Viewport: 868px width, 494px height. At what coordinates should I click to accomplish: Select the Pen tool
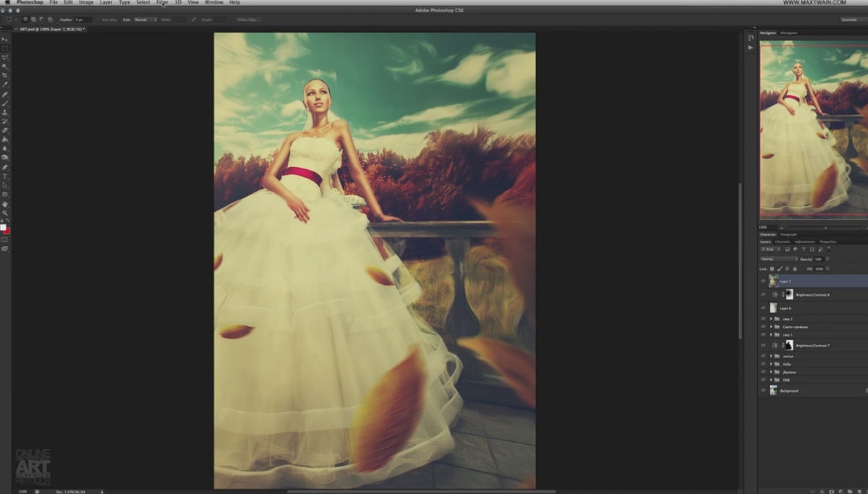point(5,167)
